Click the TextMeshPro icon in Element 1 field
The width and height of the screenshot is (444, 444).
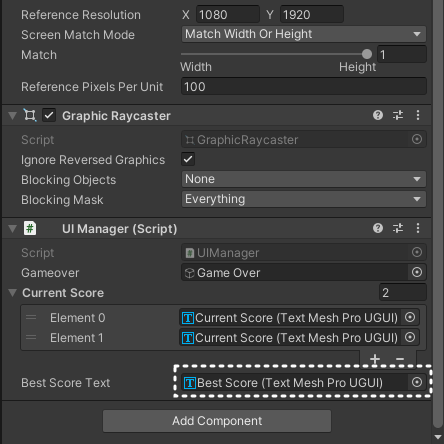click(188, 338)
